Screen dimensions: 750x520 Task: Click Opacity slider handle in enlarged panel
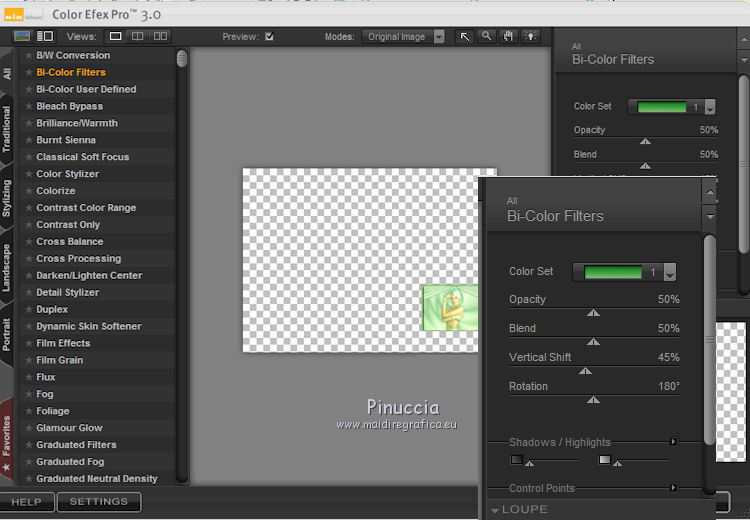(594, 313)
